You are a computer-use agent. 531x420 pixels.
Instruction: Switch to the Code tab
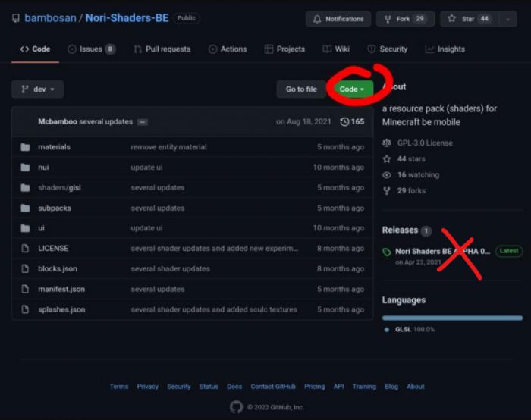(x=35, y=49)
